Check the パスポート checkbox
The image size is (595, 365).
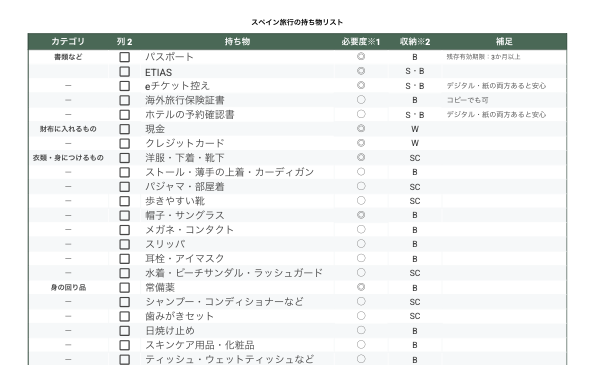[124, 57]
